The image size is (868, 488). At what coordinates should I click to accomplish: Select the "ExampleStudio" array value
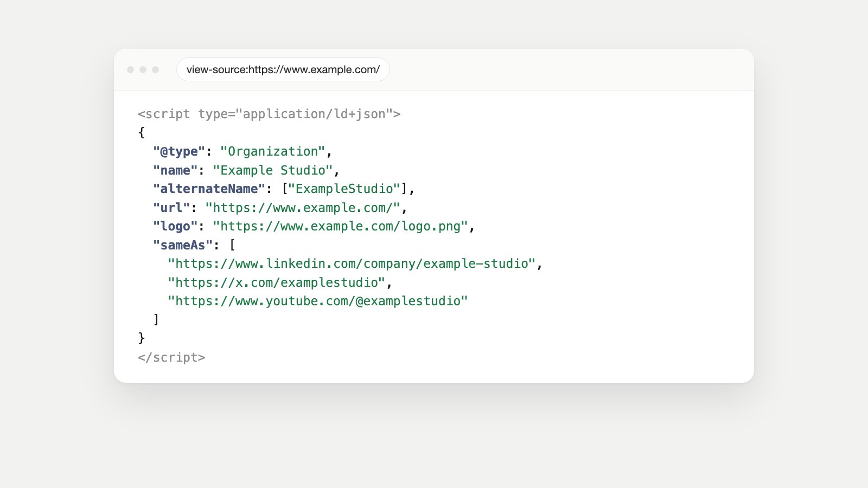tap(344, 189)
